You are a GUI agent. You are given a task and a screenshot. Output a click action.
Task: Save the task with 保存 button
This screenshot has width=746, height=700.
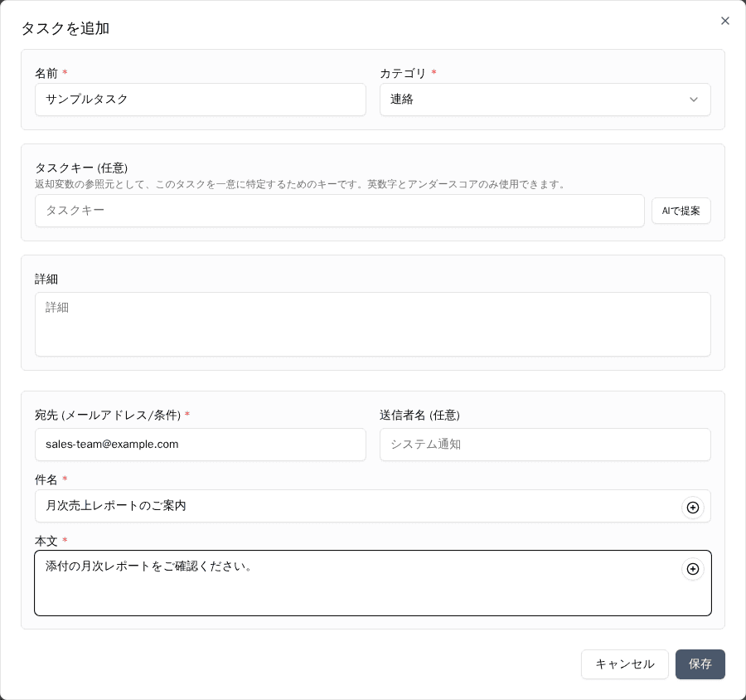click(x=700, y=664)
